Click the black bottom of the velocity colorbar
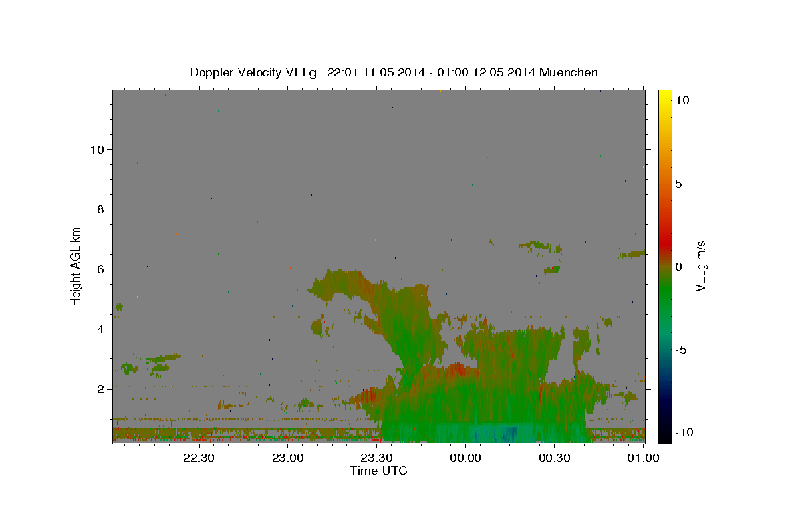The width and height of the screenshot is (798, 532). tap(665, 436)
